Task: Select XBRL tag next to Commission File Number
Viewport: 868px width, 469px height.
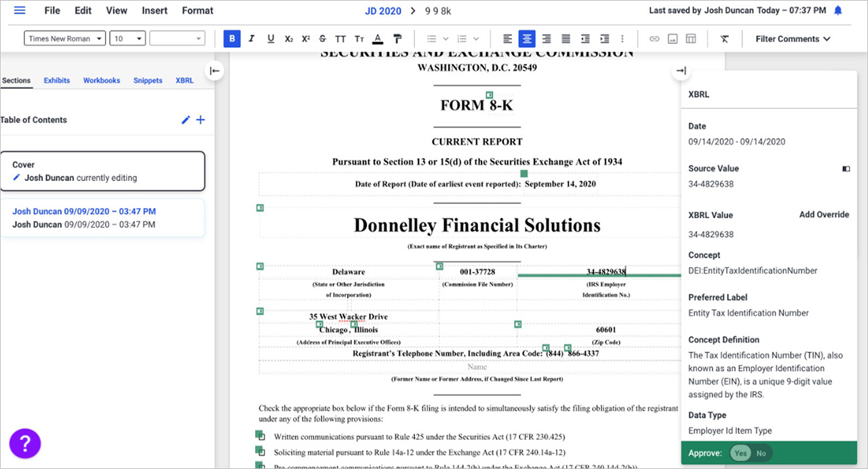Action: click(x=439, y=266)
